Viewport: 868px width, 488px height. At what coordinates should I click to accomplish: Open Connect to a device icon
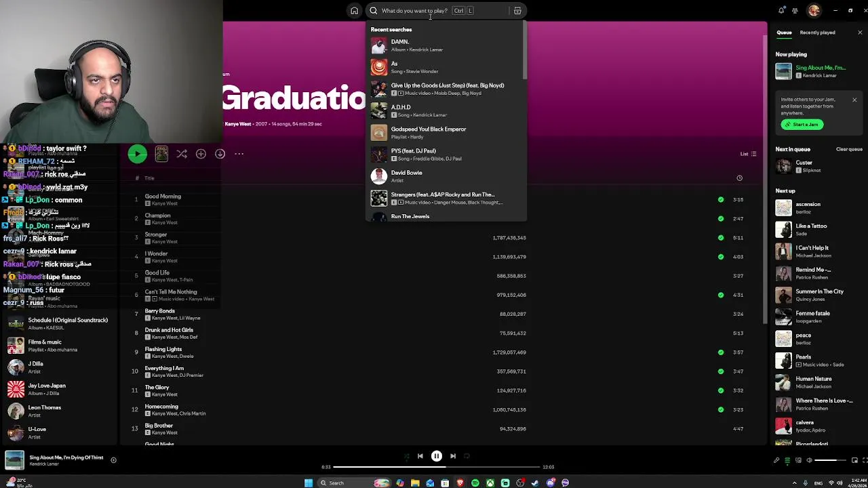798,460
